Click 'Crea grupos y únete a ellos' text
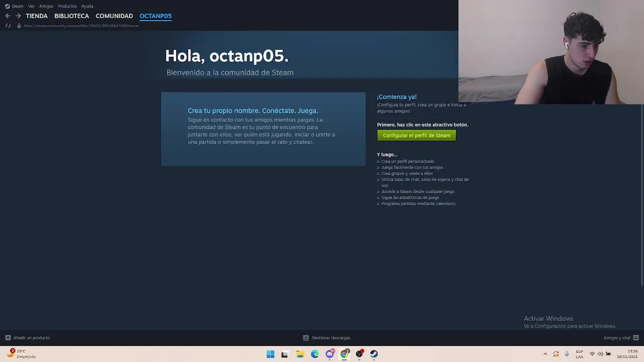Viewport: 644px width, 362px height. (x=407, y=173)
